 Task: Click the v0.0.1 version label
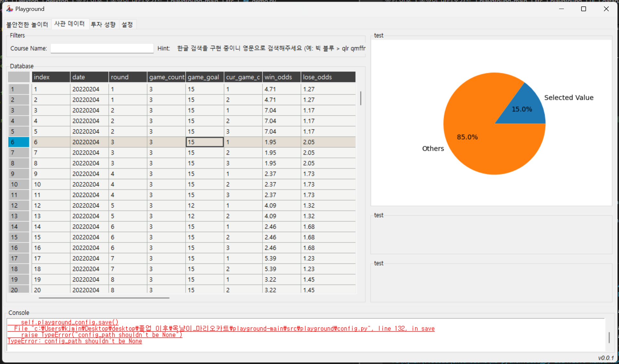click(x=606, y=358)
